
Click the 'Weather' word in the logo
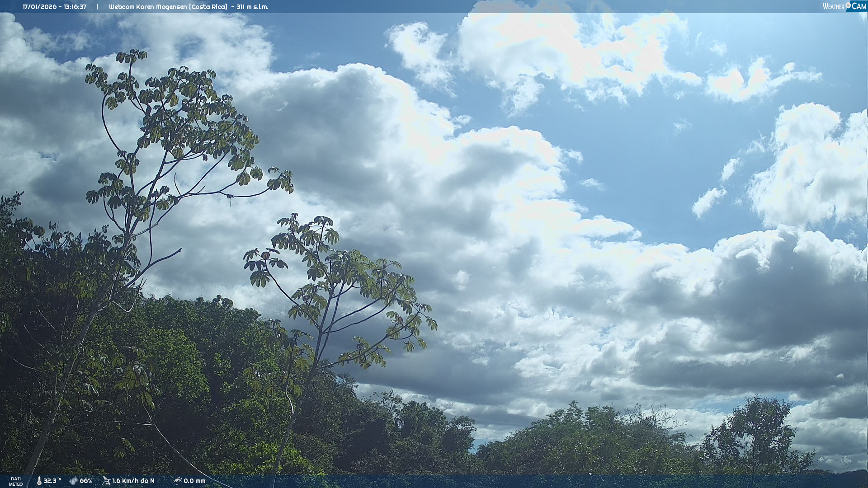[x=833, y=6]
